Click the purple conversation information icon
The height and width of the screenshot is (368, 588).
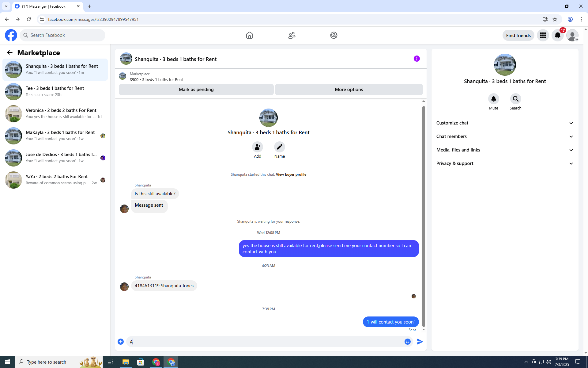click(417, 59)
